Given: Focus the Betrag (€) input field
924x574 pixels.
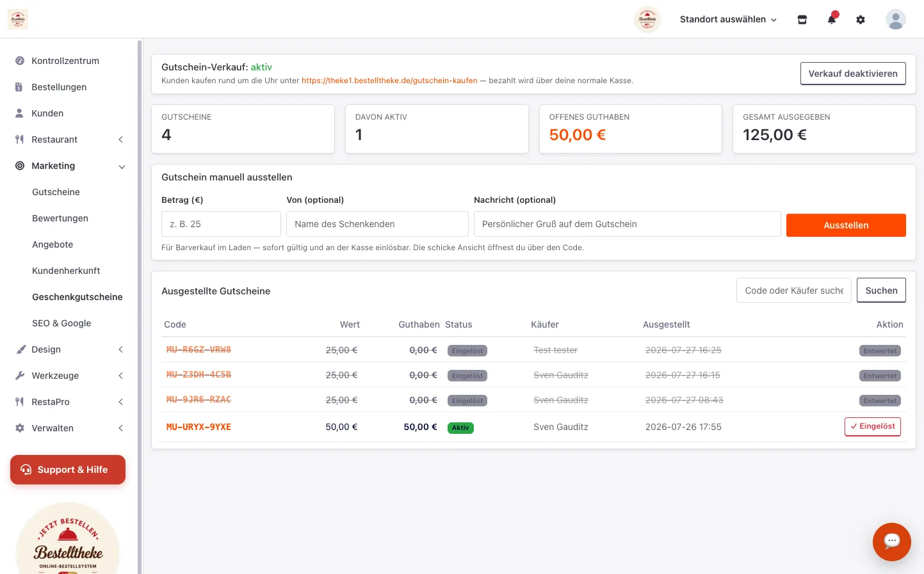Looking at the screenshot, I should point(221,224).
